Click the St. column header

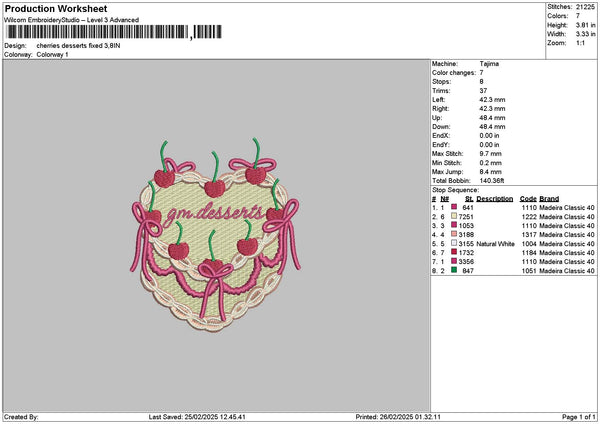468,197
